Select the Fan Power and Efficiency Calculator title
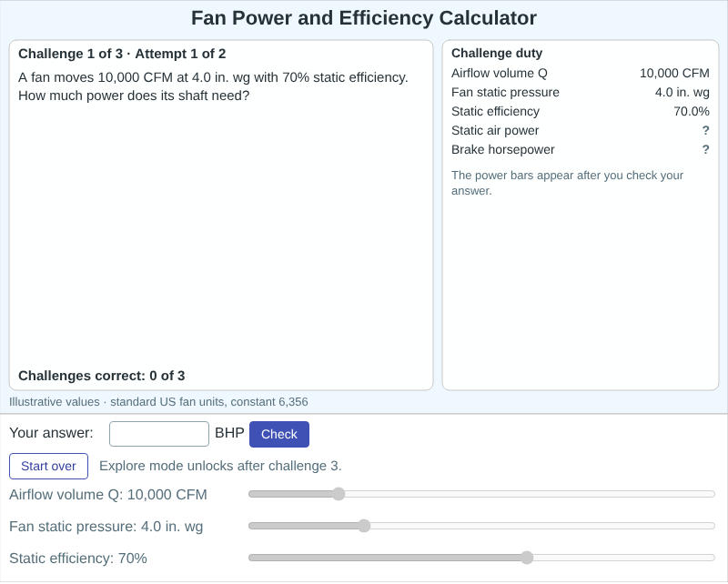The image size is (728, 584). point(364,18)
